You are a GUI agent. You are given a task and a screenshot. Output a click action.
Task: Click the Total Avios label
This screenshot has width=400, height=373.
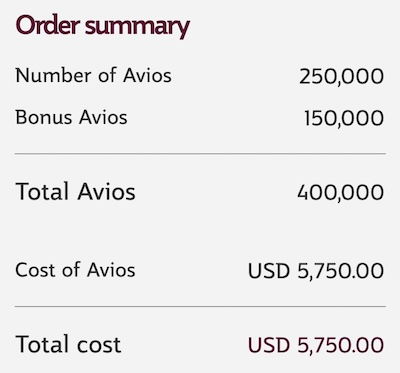(x=75, y=192)
